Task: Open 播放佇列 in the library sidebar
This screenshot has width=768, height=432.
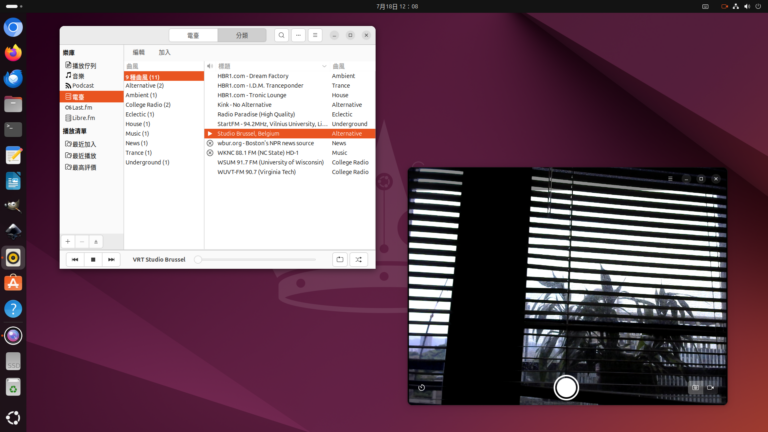Action: [92, 66]
